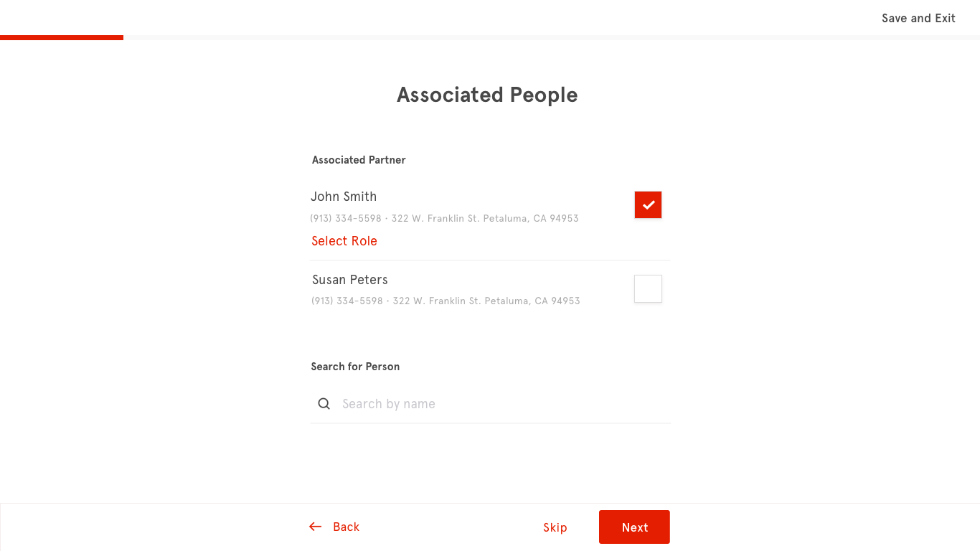Click the Associated Partner section label
Viewport: 980px width, 551px height.
coord(359,160)
